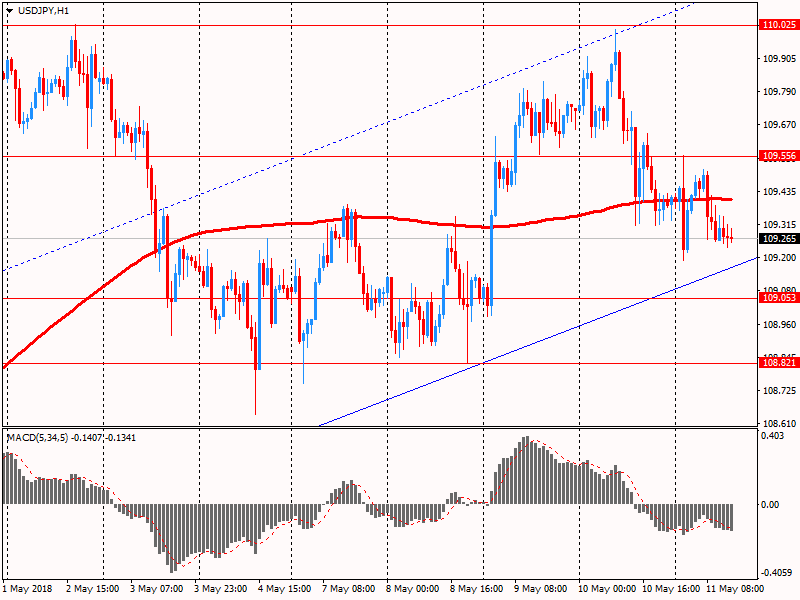Image resolution: width=800 pixels, height=600 pixels.
Task: Click the 11 May 08:00 time label
Action: [x=735, y=589]
